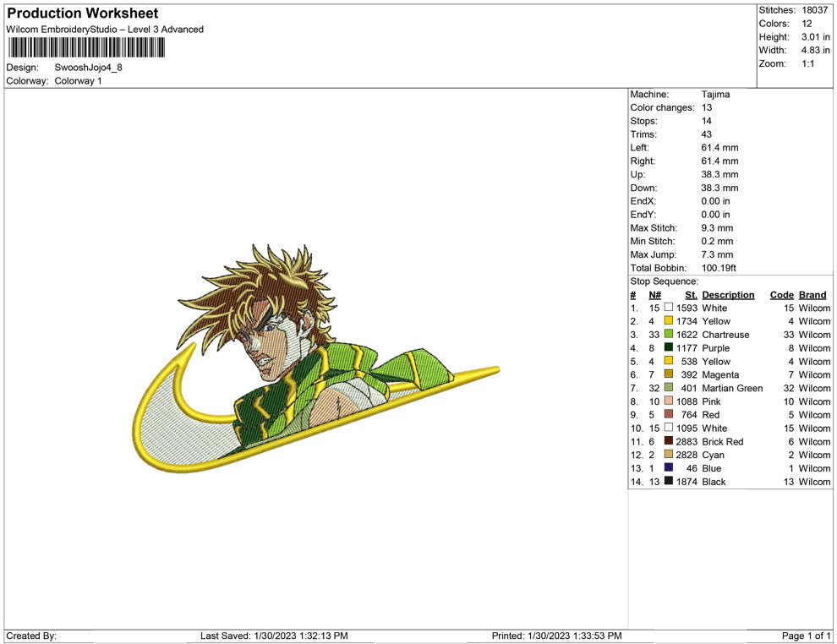Click the Brick Red description text
Screen dimensions: 837x644
click(722, 441)
